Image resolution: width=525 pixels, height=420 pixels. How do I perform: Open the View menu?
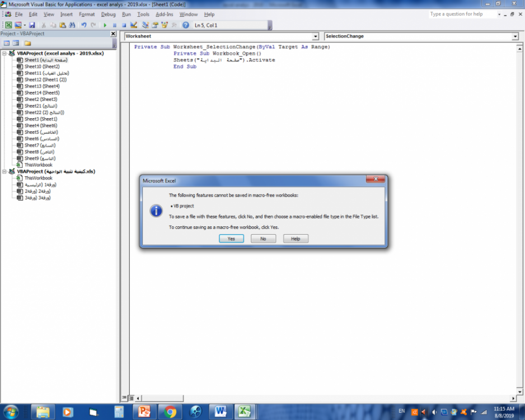49,15
